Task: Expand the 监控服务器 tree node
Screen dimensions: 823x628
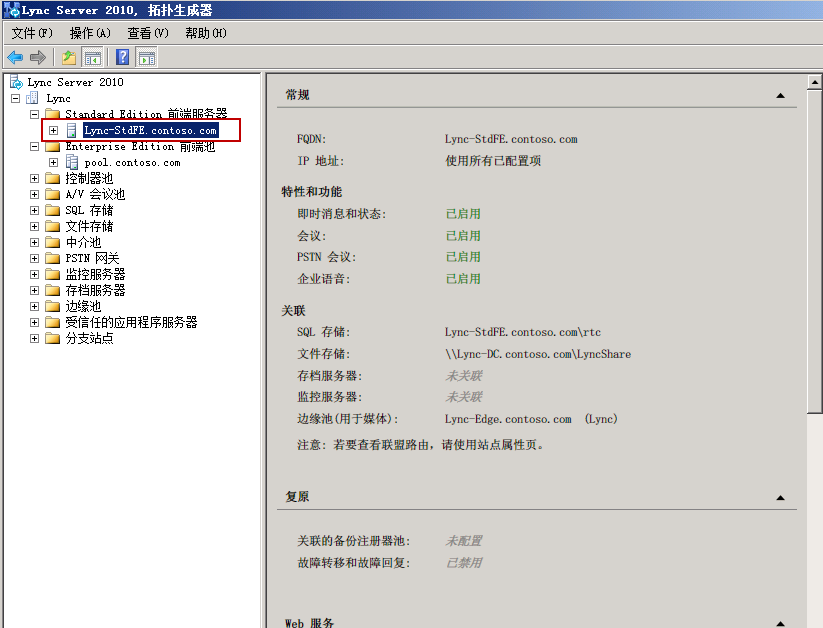Action: [x=35, y=275]
